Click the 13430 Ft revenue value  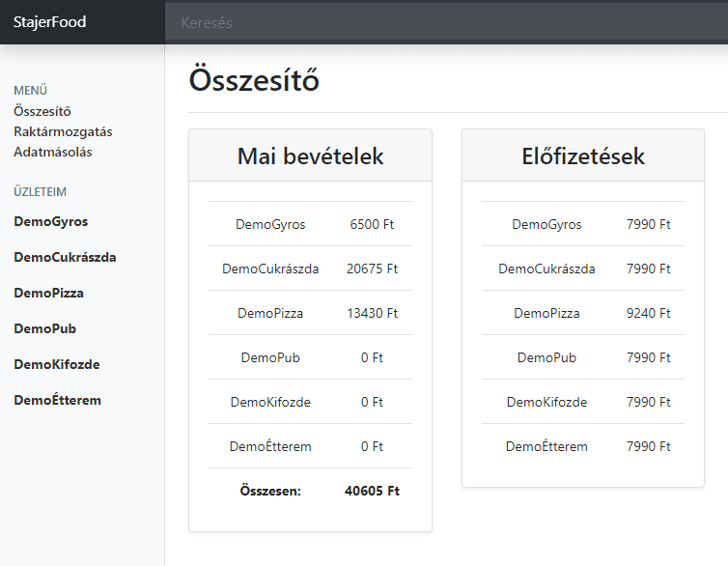click(x=372, y=313)
